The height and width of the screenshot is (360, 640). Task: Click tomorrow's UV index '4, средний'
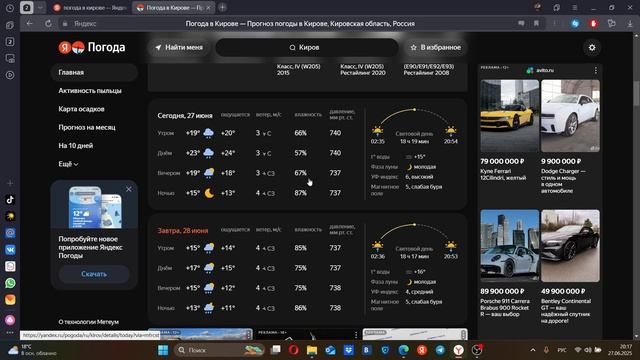tap(419, 292)
